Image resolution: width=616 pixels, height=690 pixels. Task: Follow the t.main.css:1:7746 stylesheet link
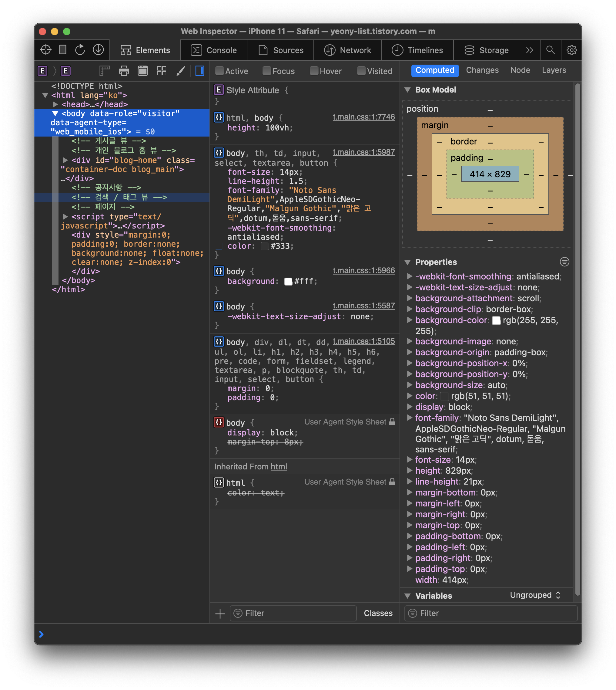[x=363, y=117]
